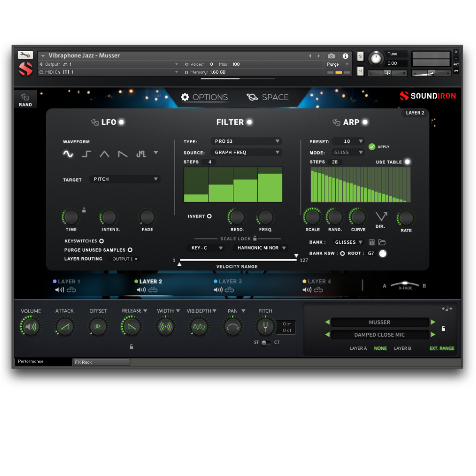Enable the filter INVERT option
The image size is (476, 476).
209,216
